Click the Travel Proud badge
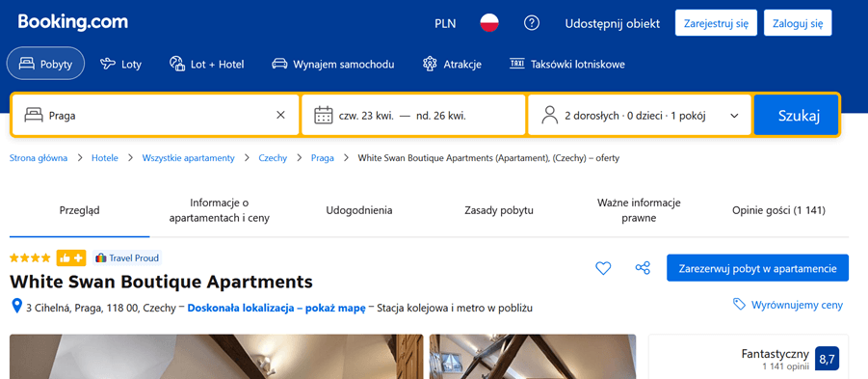The image size is (868, 379). point(127,257)
